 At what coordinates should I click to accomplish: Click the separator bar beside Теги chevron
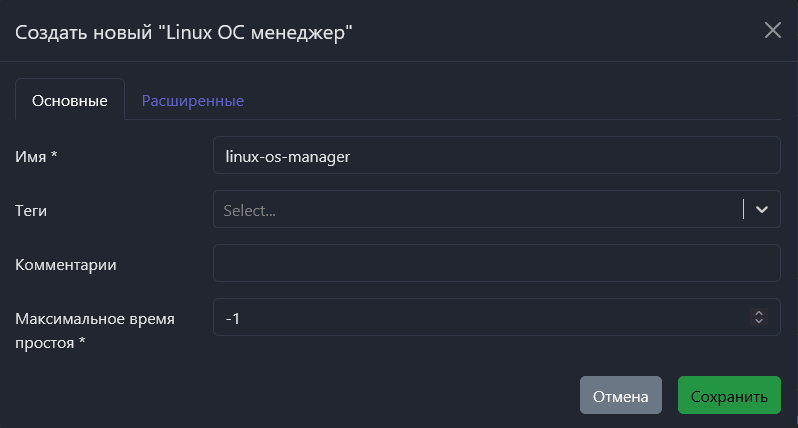click(x=744, y=209)
